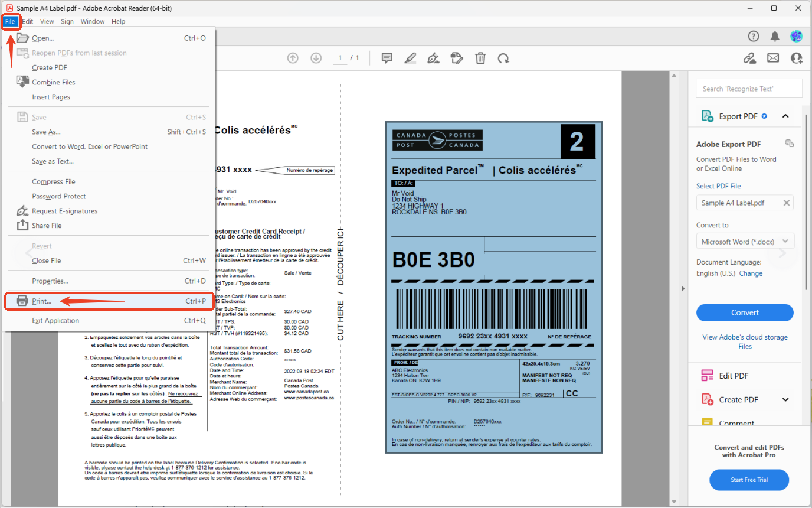
Task: Click the add user share icon
Action: (x=797, y=58)
